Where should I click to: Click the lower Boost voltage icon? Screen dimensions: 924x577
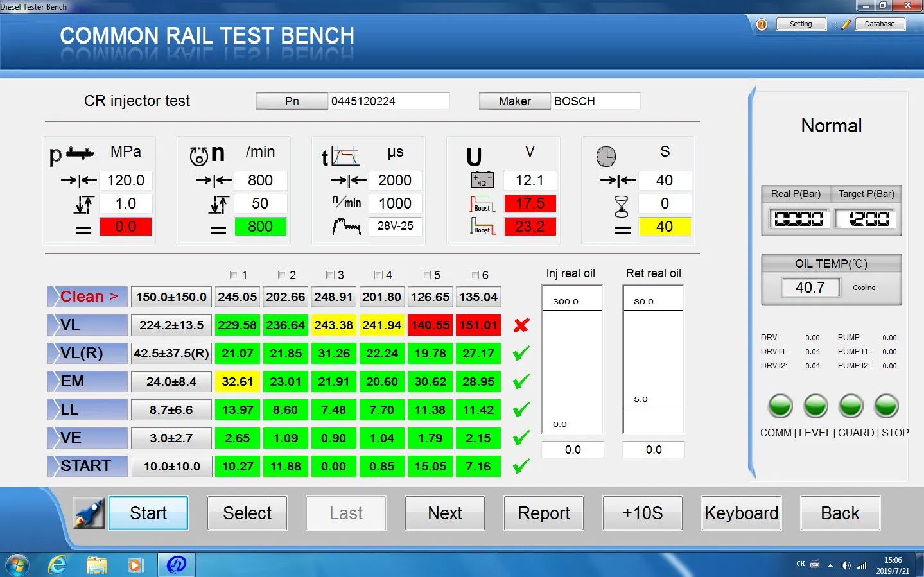(482, 227)
